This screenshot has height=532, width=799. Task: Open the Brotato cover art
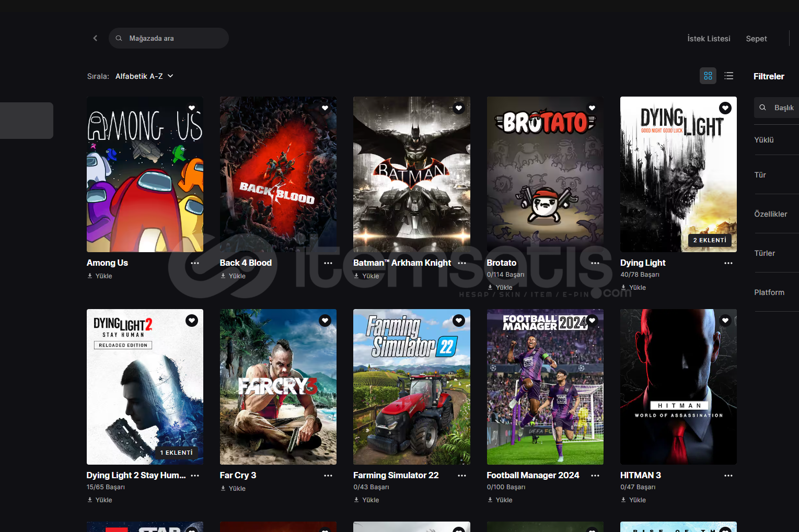(x=545, y=174)
